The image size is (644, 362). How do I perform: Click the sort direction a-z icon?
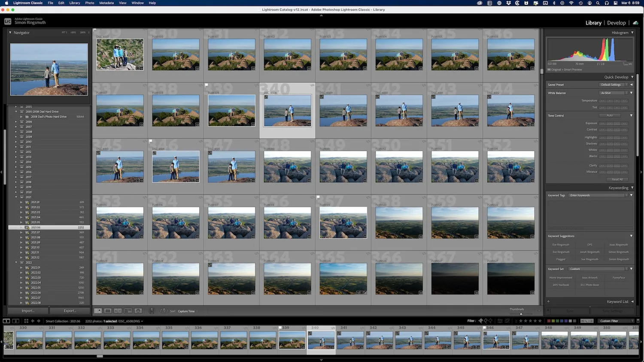point(163,311)
